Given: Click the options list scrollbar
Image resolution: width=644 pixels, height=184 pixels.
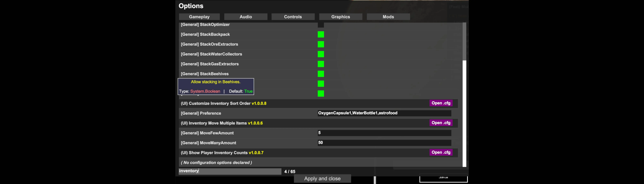Looking at the screenshot, I should tap(464, 95).
